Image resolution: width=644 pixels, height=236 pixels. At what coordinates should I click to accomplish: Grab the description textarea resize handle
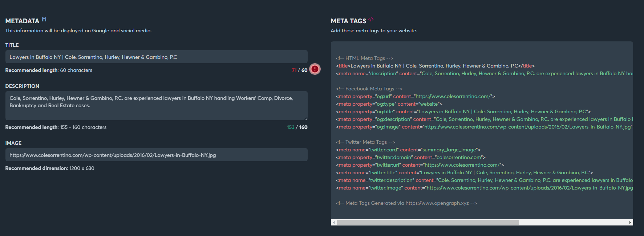306,118
